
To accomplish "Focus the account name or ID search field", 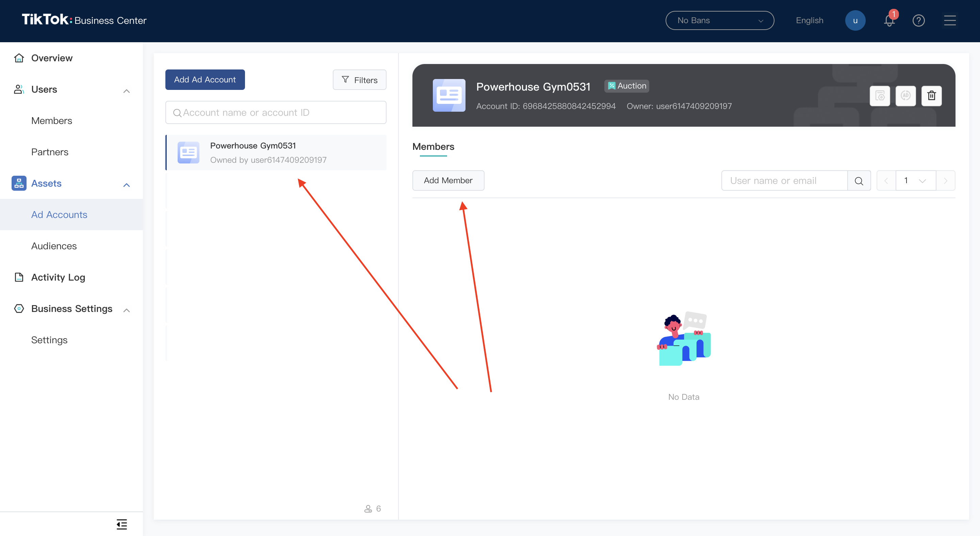I will 275,113.
